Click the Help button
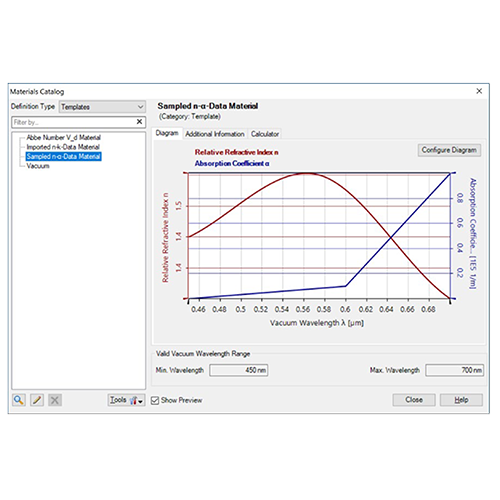This screenshot has width=500, height=500. [461, 400]
